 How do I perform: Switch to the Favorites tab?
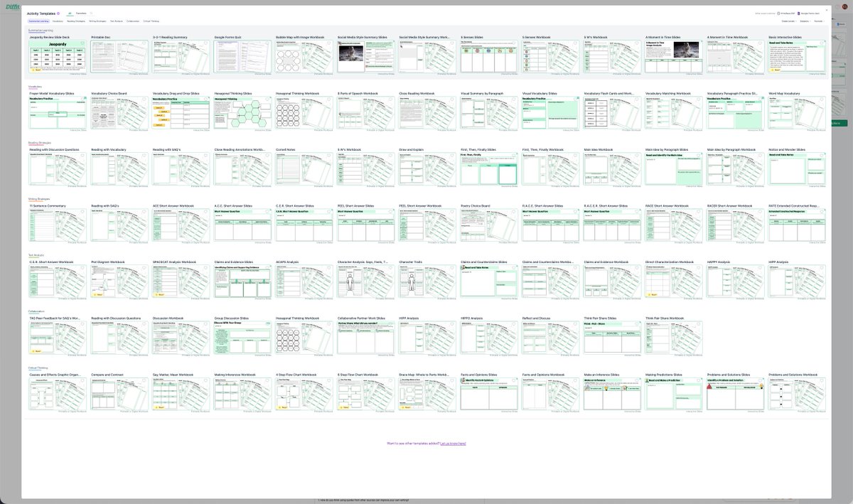coord(81,14)
